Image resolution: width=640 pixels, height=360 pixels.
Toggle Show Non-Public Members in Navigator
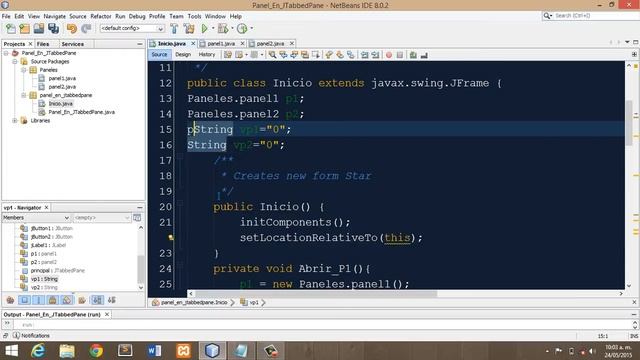coord(53,300)
